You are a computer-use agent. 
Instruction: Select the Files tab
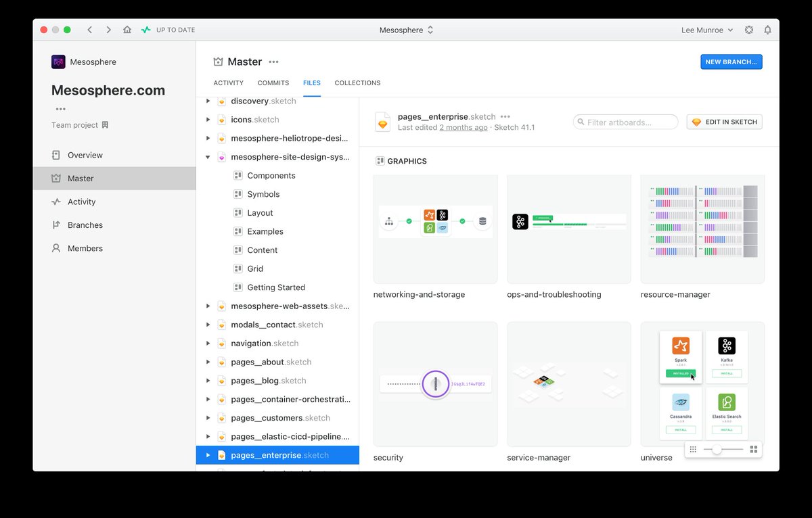(312, 83)
